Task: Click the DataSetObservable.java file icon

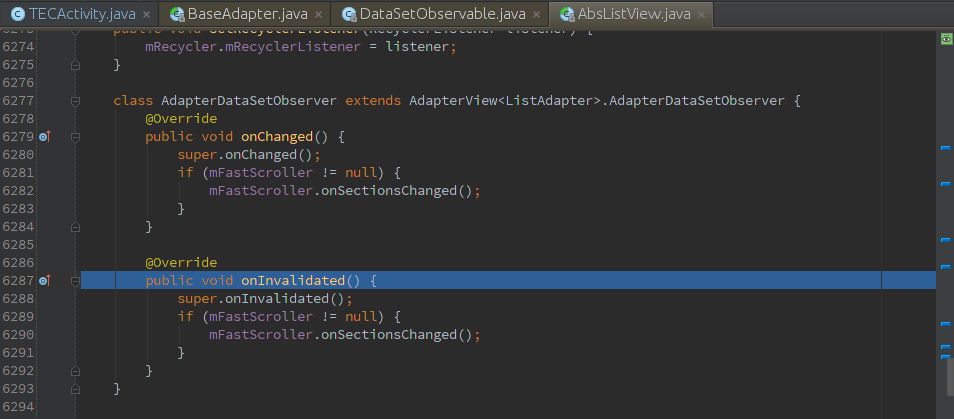Action: click(x=349, y=14)
